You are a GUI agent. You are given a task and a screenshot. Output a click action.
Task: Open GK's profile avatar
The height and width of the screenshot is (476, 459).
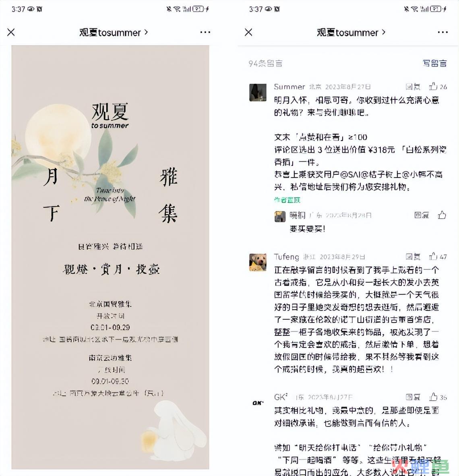pyautogui.click(x=258, y=403)
